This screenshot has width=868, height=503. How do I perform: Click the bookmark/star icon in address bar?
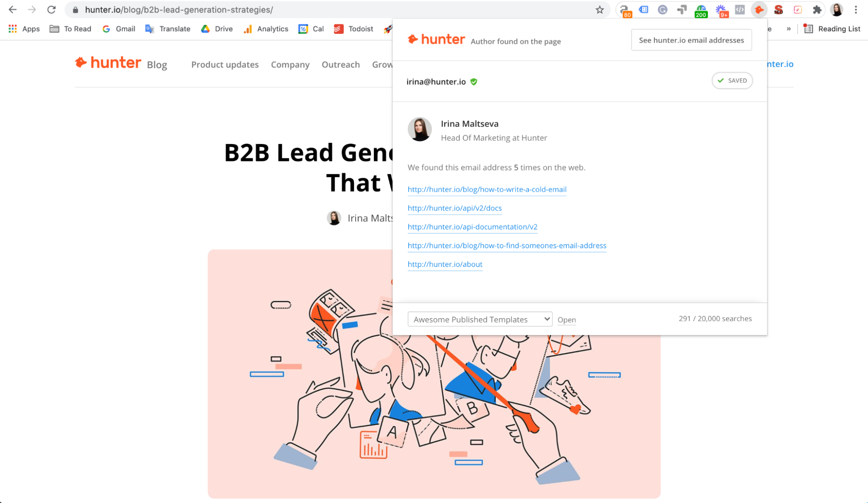(x=600, y=9)
